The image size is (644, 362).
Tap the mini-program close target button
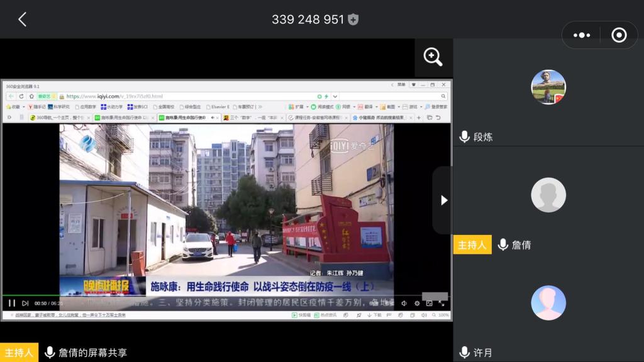619,35
